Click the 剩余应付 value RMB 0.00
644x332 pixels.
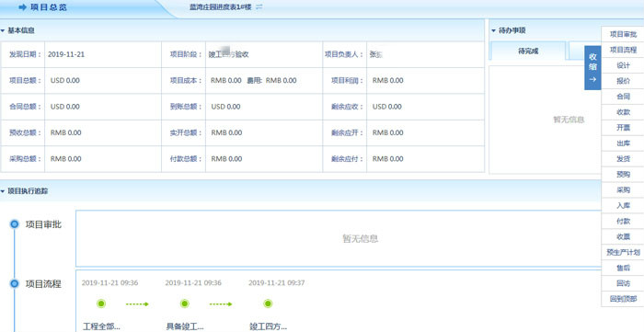(x=387, y=159)
